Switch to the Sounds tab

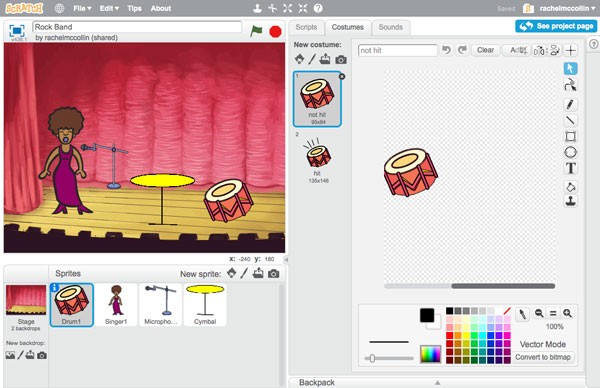pyautogui.click(x=390, y=27)
